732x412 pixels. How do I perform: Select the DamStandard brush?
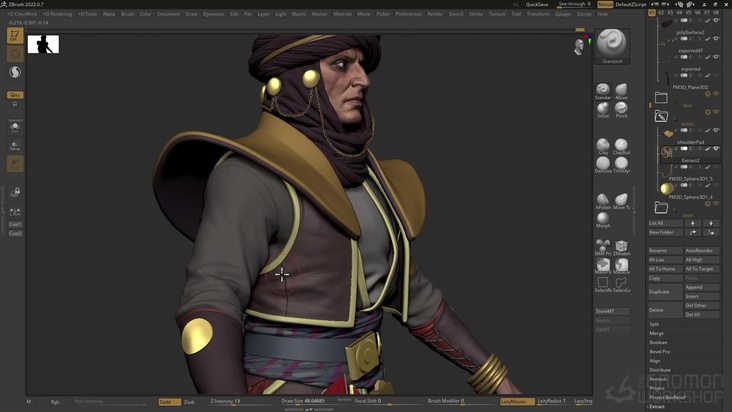point(603,165)
